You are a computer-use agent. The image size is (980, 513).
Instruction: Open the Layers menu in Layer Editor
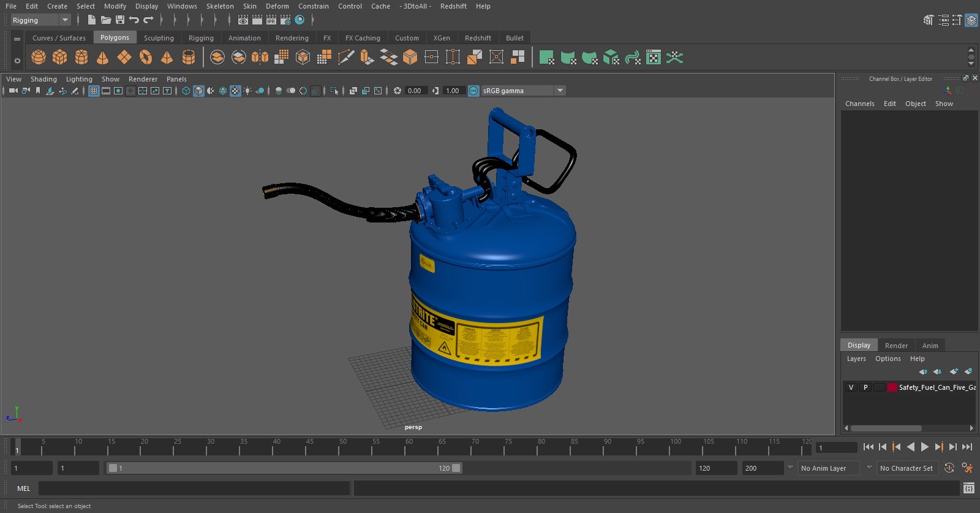click(856, 359)
